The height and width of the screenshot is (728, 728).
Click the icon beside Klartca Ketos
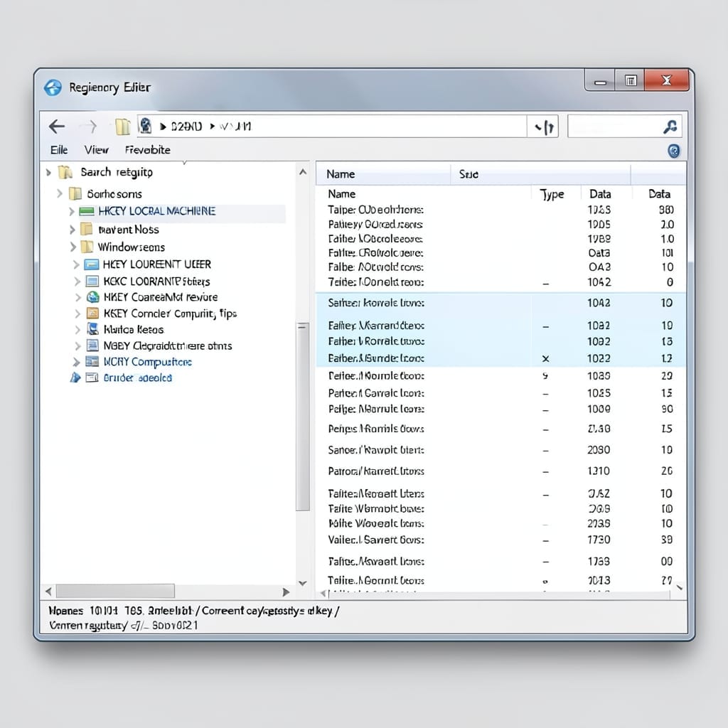point(93,329)
